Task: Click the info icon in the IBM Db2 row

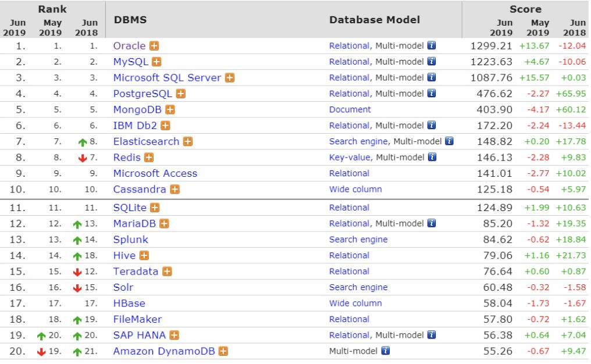Action: [432, 125]
